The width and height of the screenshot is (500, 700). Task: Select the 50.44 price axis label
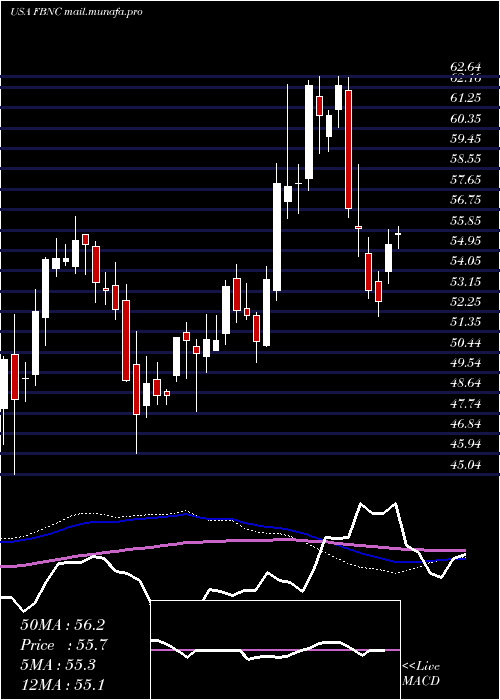466,343
